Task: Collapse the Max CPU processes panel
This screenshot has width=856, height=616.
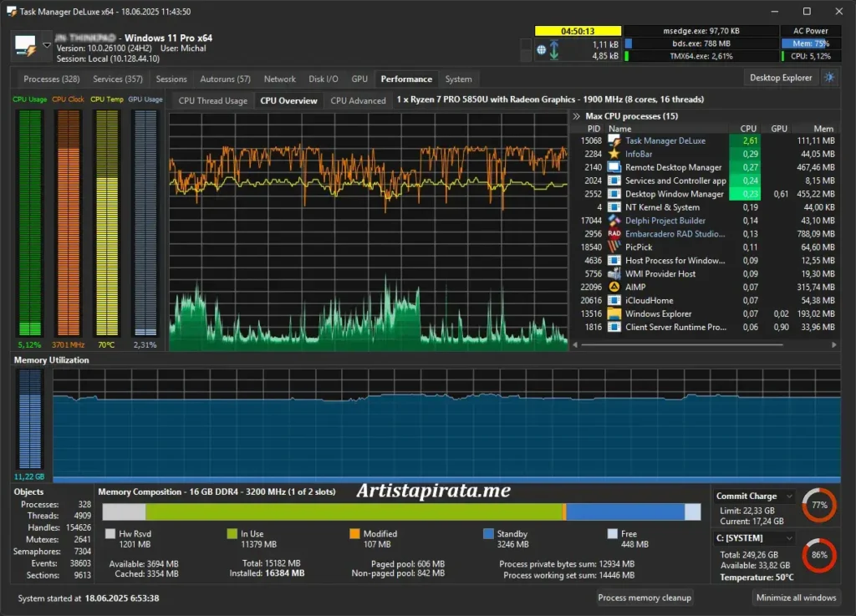Action: tap(577, 115)
